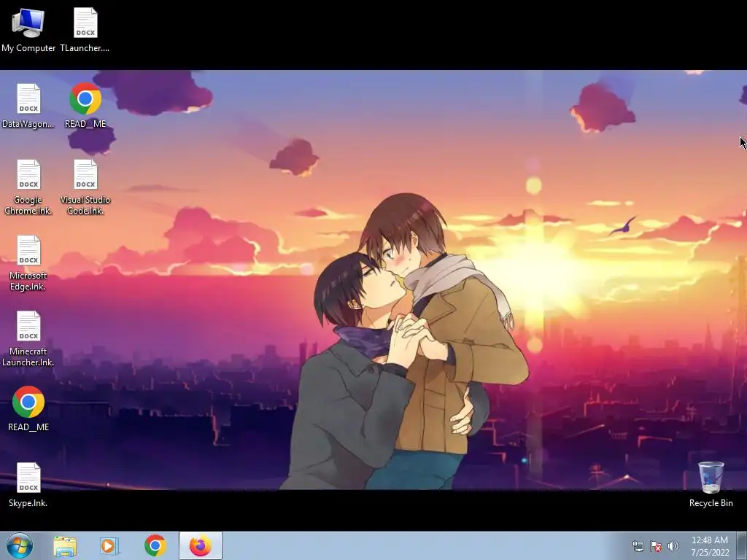
Task: Open the Action Center flag icon
Action: pyautogui.click(x=656, y=546)
